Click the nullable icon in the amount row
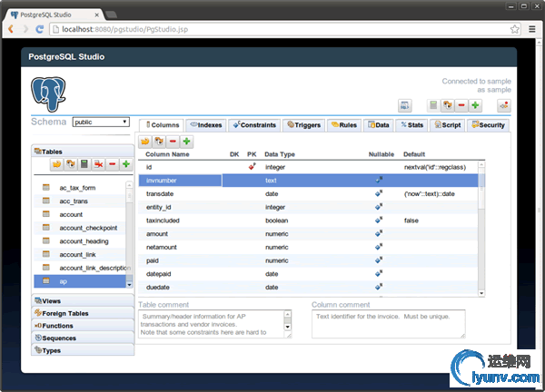 tap(379, 233)
